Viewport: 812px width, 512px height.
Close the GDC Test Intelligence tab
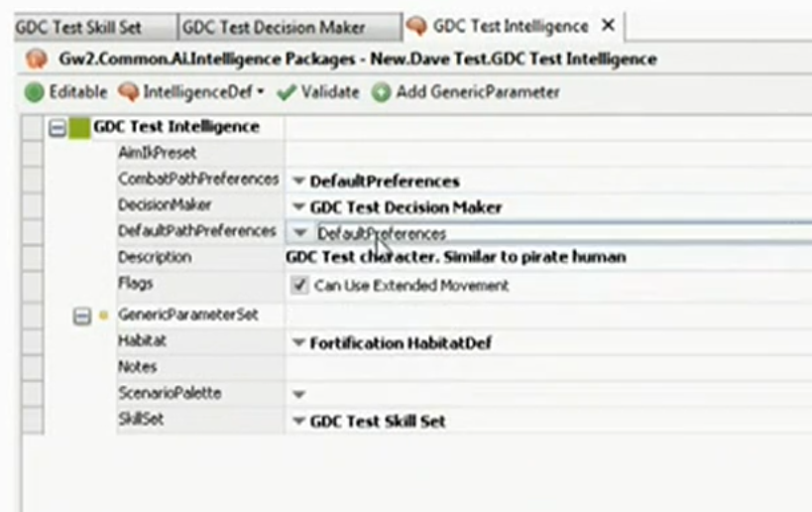point(609,26)
